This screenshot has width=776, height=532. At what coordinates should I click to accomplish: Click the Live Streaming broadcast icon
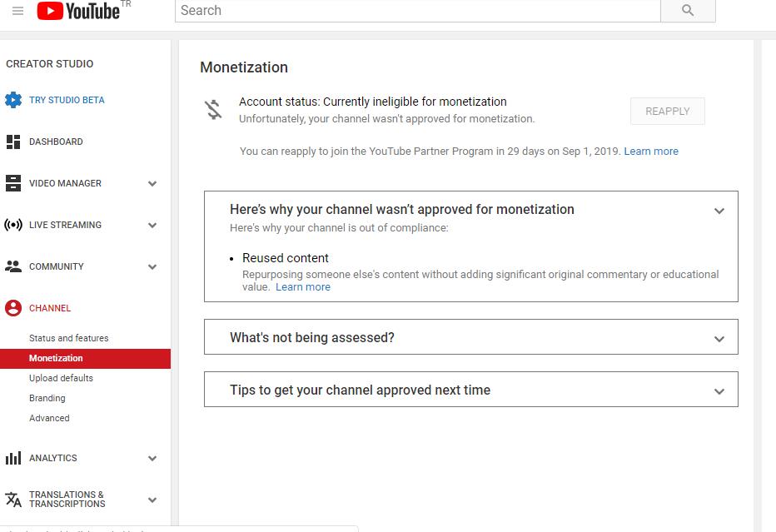(13, 225)
